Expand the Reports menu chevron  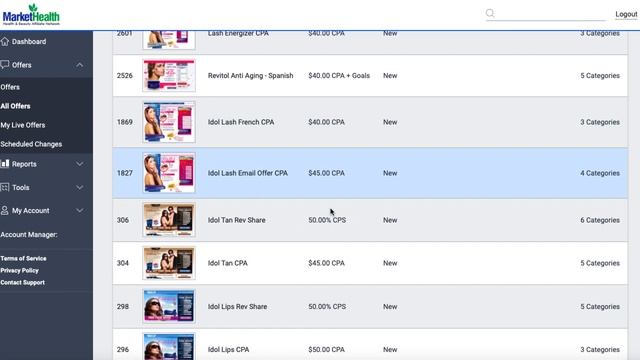click(80, 164)
